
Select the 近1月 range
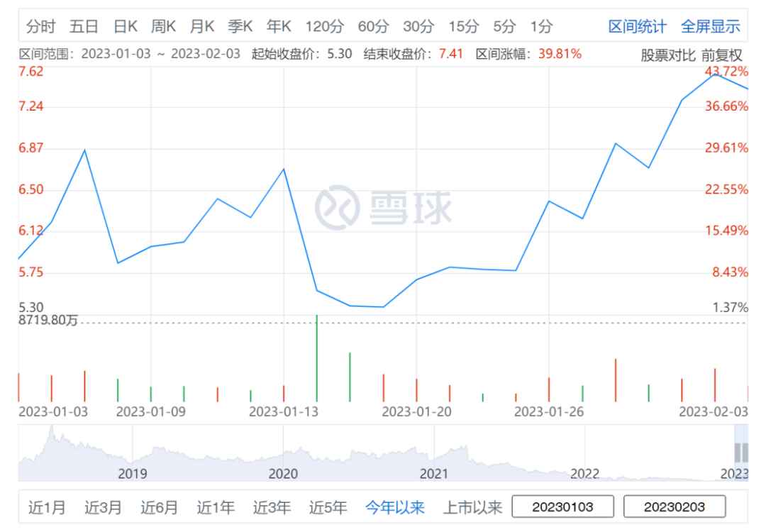point(47,507)
